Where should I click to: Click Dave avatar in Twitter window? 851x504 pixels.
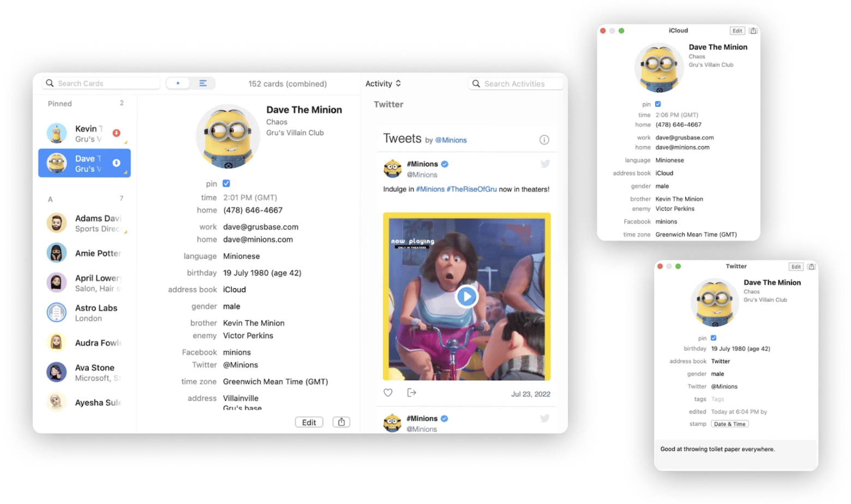(x=715, y=303)
